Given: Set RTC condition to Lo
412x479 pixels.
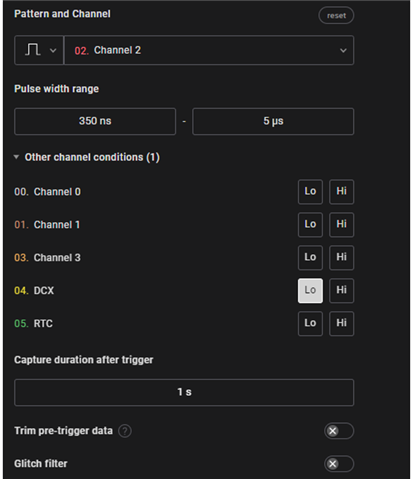Looking at the screenshot, I should 310,323.
